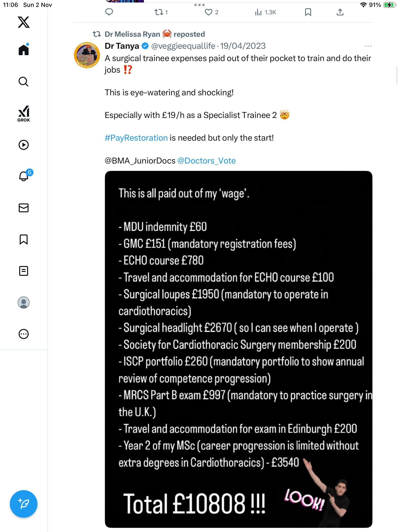Open options menu on Dr Tanya's post

(368, 46)
